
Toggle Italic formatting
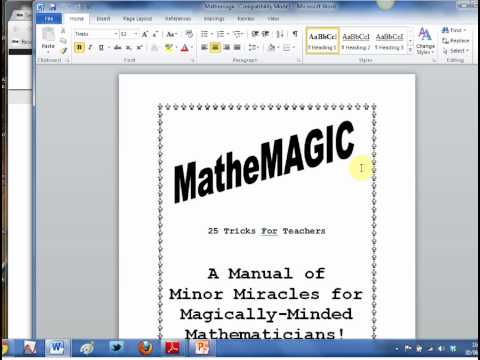[x=90, y=47]
